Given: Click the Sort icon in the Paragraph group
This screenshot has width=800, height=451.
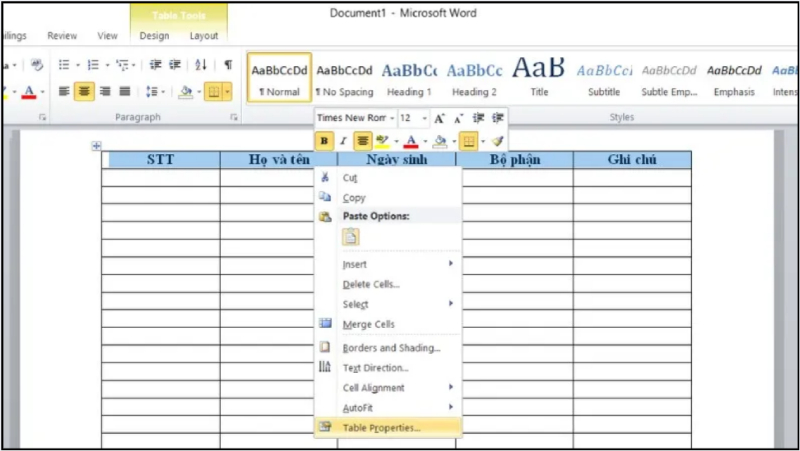Looking at the screenshot, I should coord(202,65).
